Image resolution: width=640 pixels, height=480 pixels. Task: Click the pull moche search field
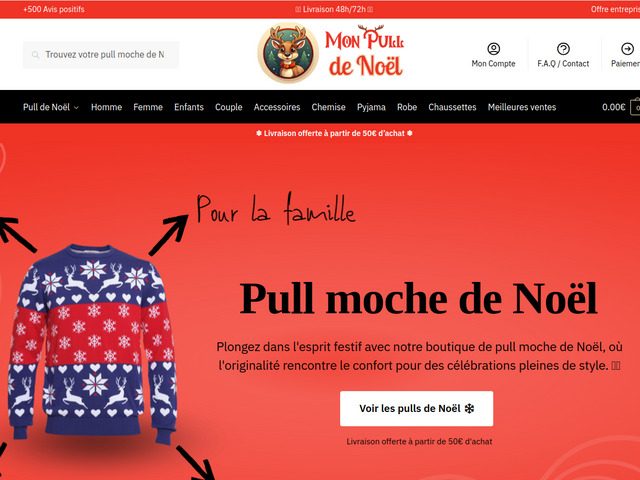(x=101, y=55)
